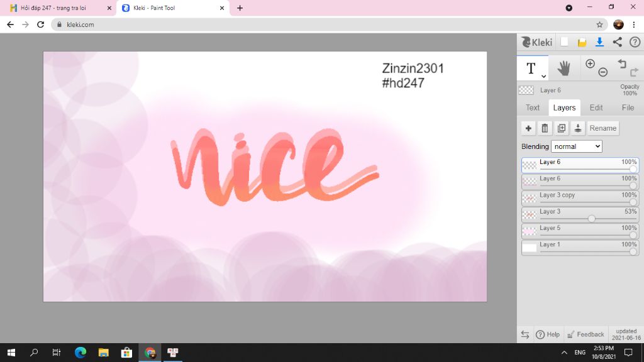
Task: Bookmark this page with star icon
Action: (599, 25)
